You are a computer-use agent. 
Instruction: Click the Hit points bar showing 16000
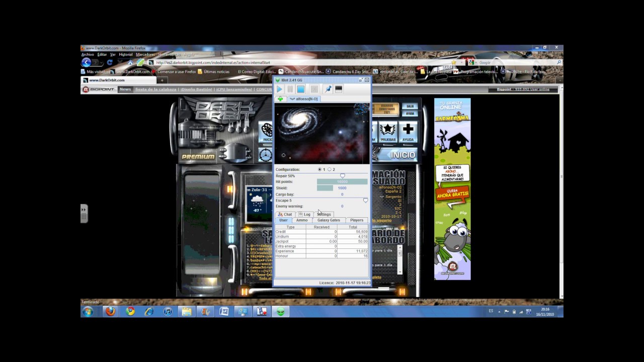coord(342,182)
